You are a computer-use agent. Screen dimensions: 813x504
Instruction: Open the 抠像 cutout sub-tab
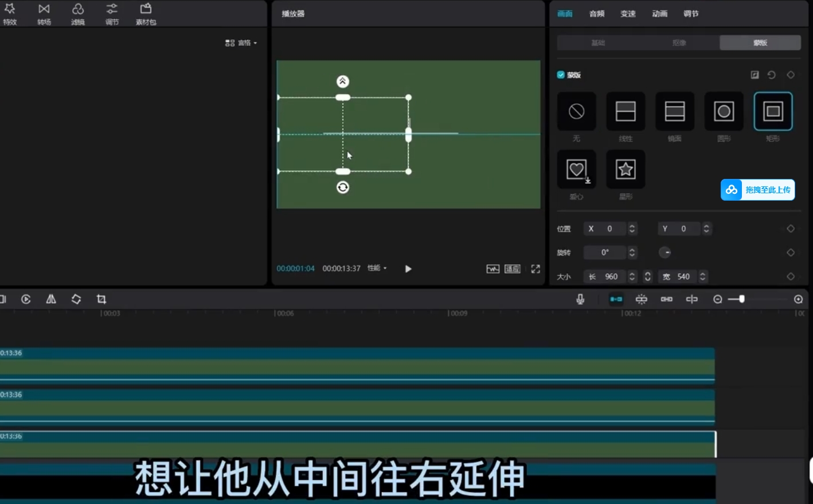679,43
